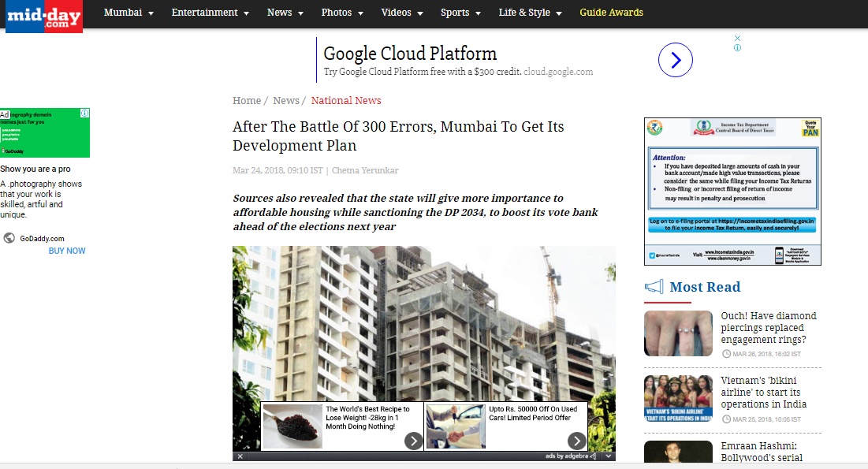Screen dimensions: 868x469
Task: Click the diamond ring article thumbnail
Action: click(x=678, y=333)
